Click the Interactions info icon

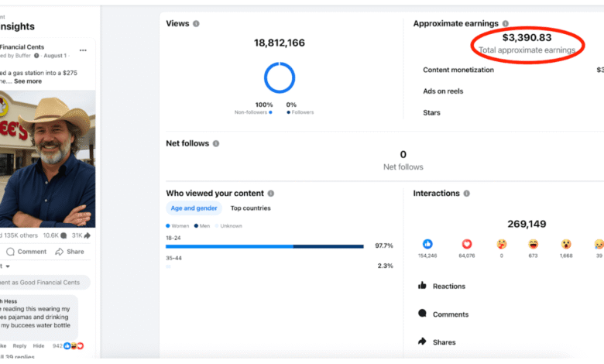(467, 194)
